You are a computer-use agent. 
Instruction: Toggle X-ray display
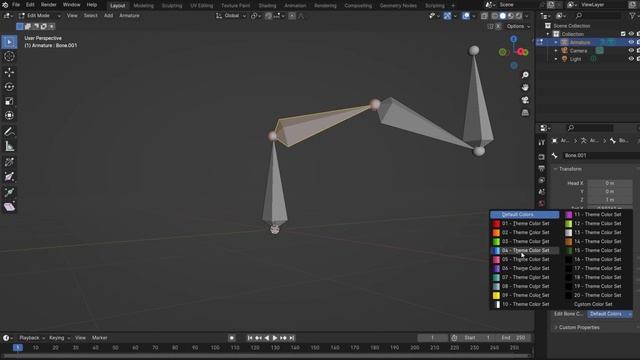point(484,16)
